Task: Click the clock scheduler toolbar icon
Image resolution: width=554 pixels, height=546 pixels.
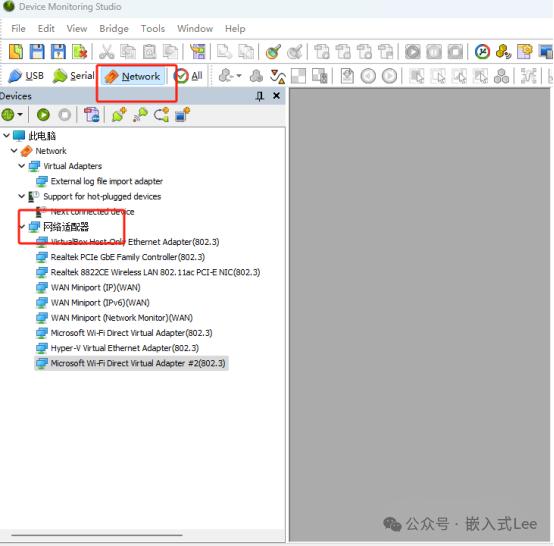Action: click(482, 52)
